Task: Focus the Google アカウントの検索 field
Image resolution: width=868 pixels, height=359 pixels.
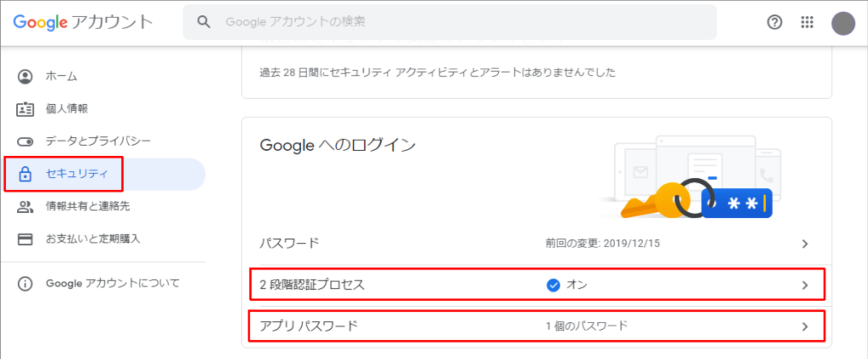Action: point(448,22)
